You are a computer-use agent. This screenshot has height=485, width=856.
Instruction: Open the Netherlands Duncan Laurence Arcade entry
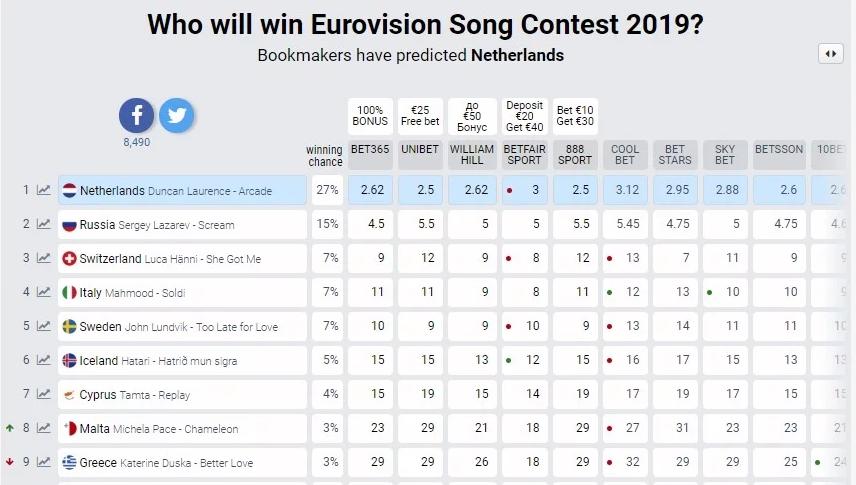click(x=182, y=190)
